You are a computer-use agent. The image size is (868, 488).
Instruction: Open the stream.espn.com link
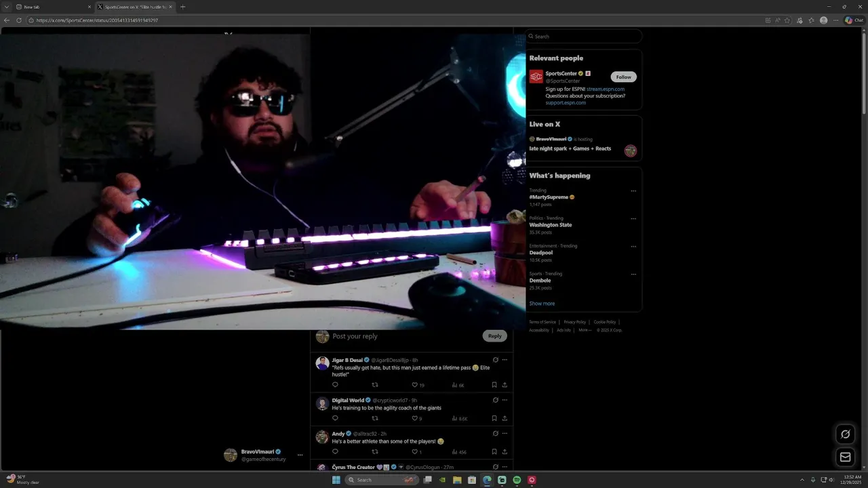tap(606, 89)
